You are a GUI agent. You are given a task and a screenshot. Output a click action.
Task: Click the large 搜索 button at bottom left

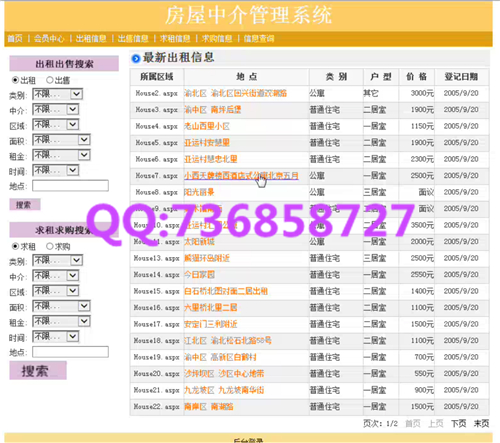coord(38,371)
